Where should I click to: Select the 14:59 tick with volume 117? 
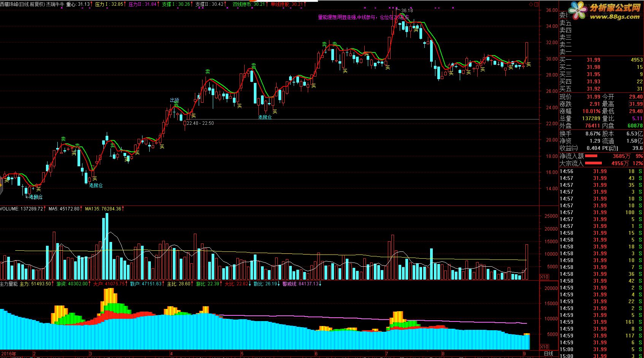pyautogui.click(x=601, y=336)
